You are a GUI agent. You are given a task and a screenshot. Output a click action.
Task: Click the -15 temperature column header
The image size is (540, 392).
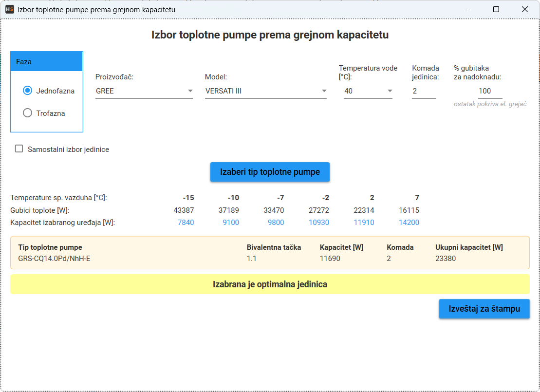point(188,198)
